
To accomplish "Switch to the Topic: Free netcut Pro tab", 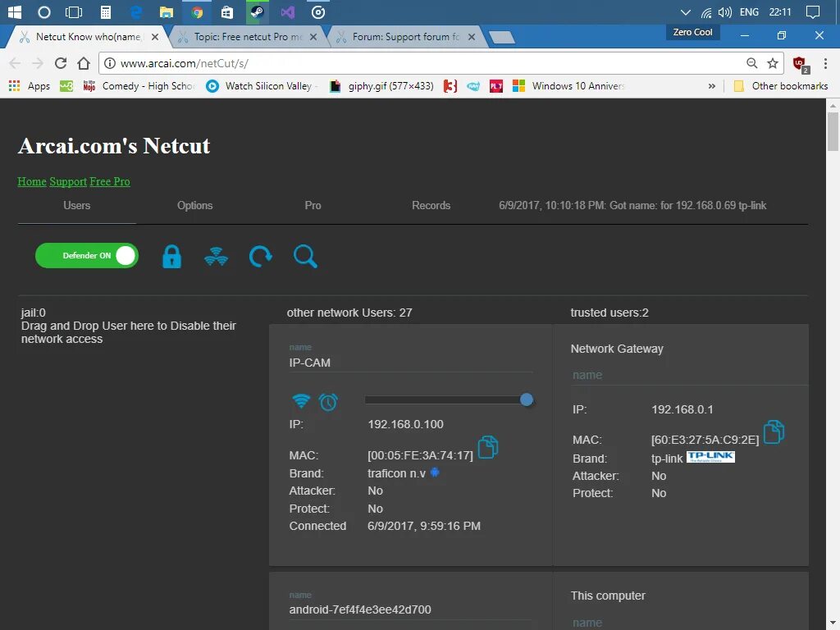I will (x=248, y=36).
